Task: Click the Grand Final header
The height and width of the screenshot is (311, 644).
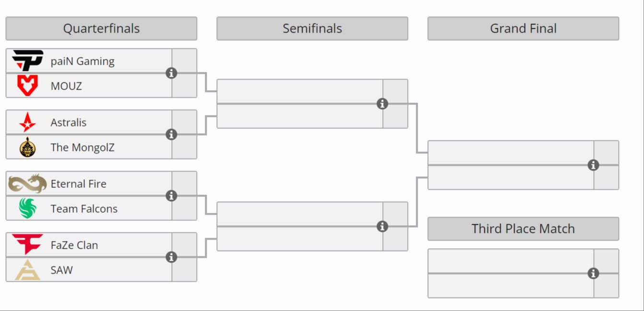Action: [523, 29]
